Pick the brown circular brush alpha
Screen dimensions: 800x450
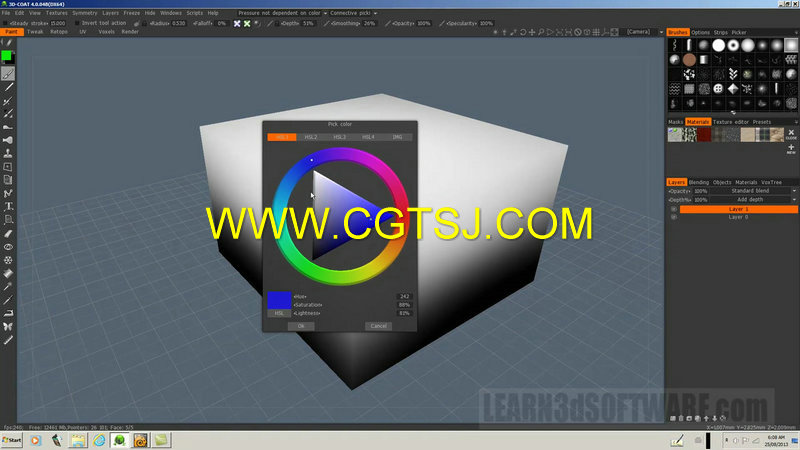689,60
